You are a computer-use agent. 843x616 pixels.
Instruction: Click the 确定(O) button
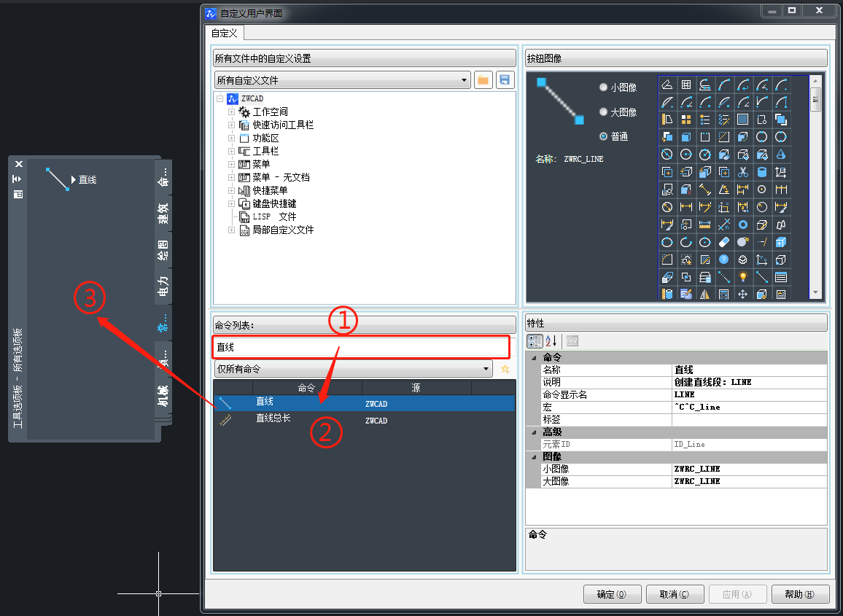click(x=612, y=594)
